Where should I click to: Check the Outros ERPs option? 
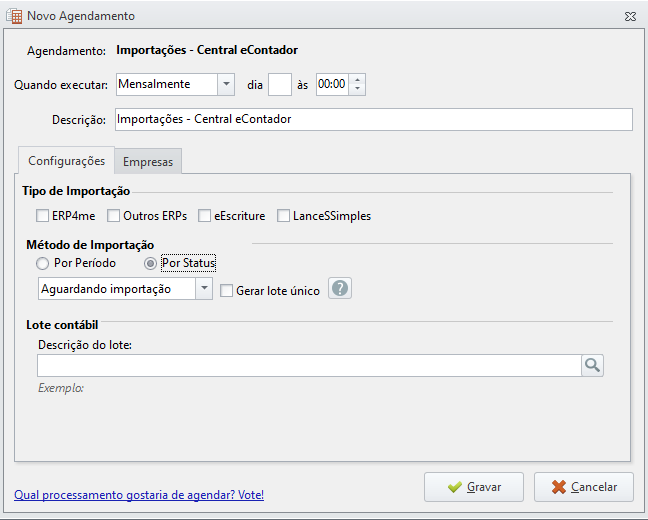click(x=113, y=216)
